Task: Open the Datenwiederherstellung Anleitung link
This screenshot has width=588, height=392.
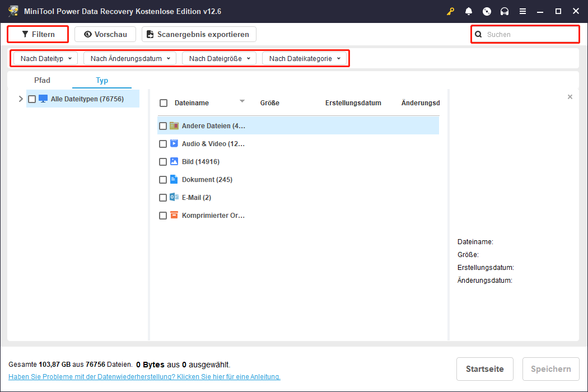Action: click(x=144, y=377)
